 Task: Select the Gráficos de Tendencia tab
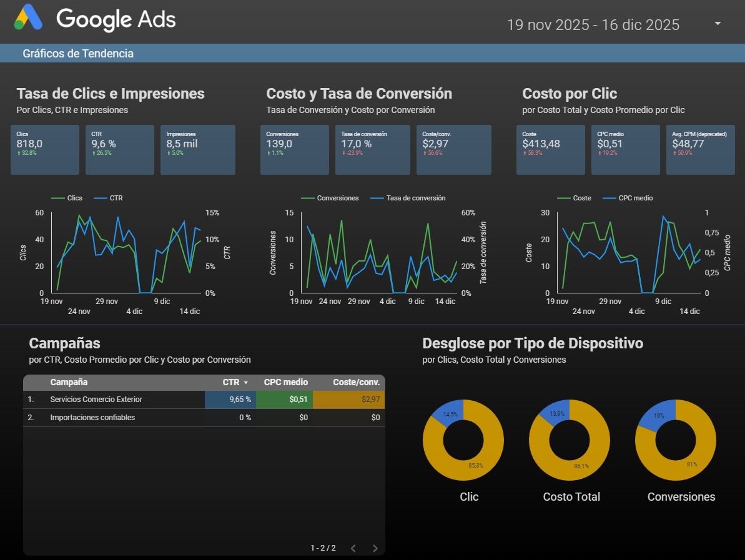point(78,54)
